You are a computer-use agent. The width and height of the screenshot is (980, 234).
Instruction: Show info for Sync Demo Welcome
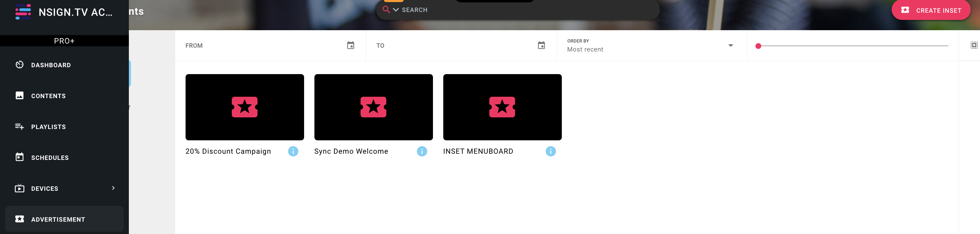tap(422, 152)
